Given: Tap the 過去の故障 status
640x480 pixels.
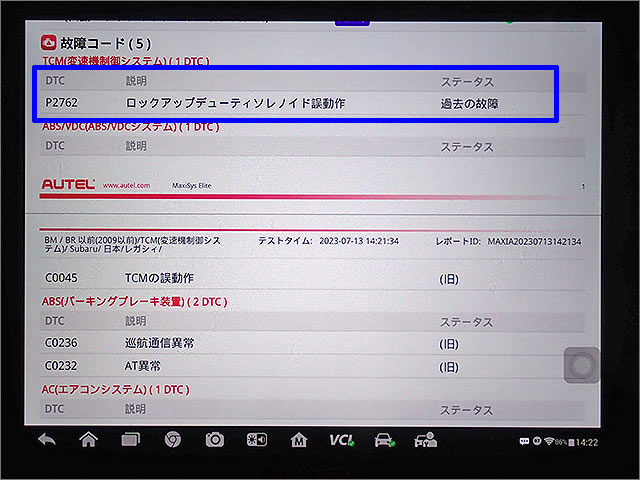Looking at the screenshot, I should pos(469,104).
